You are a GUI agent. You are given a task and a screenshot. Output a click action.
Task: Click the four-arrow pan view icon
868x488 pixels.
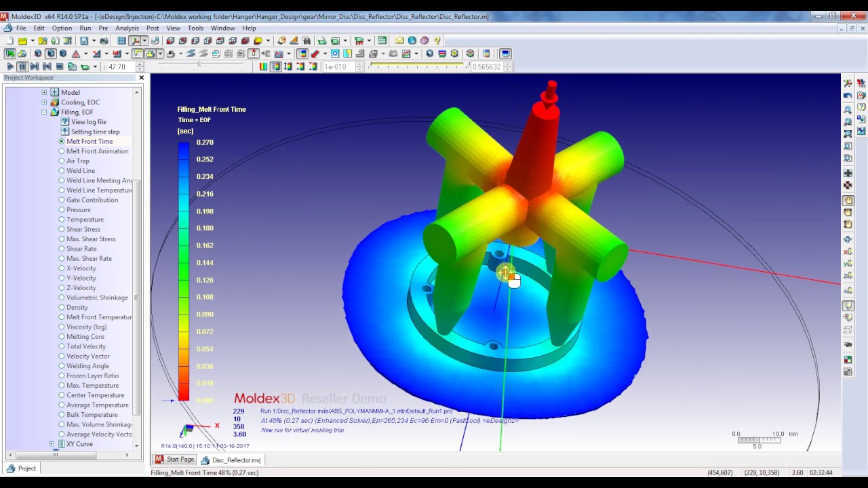(848, 173)
